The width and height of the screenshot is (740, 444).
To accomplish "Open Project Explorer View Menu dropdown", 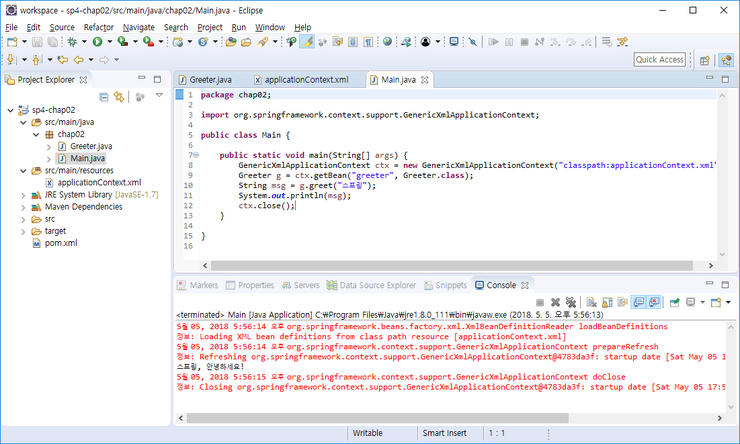I will pyautogui.click(x=158, y=96).
